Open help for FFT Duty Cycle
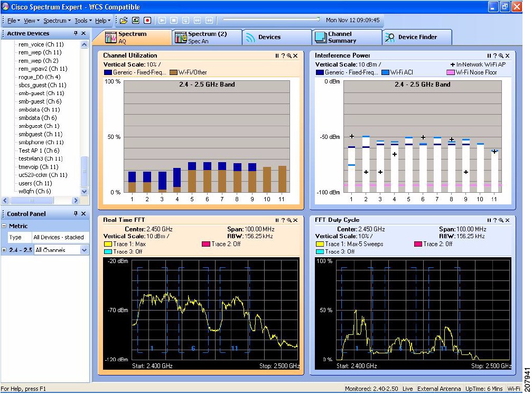532x394 pixels. pos(495,220)
